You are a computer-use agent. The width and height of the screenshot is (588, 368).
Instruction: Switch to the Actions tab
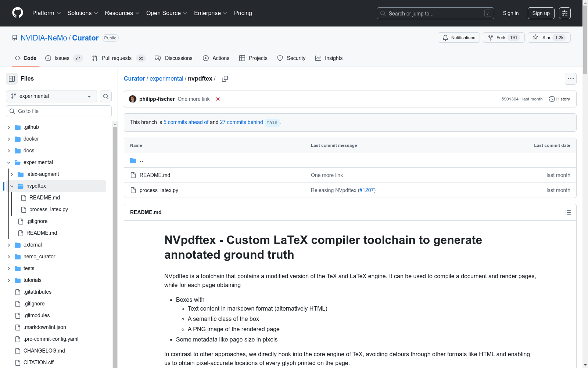[216, 58]
